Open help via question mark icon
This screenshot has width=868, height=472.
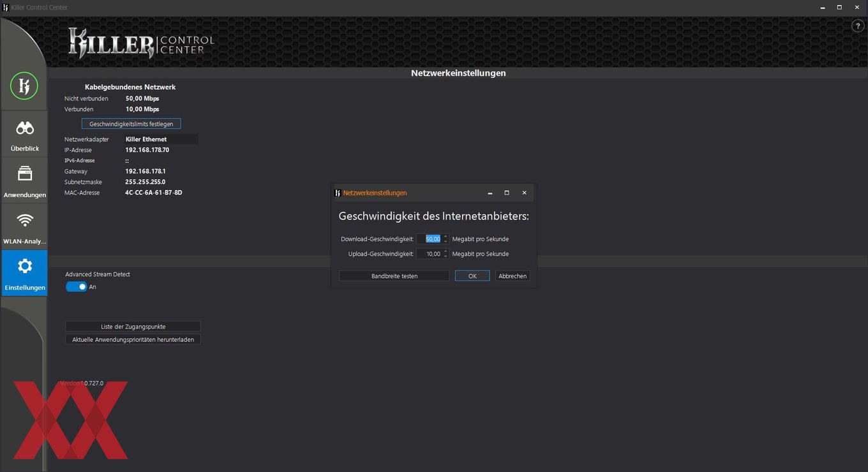pyautogui.click(x=858, y=26)
